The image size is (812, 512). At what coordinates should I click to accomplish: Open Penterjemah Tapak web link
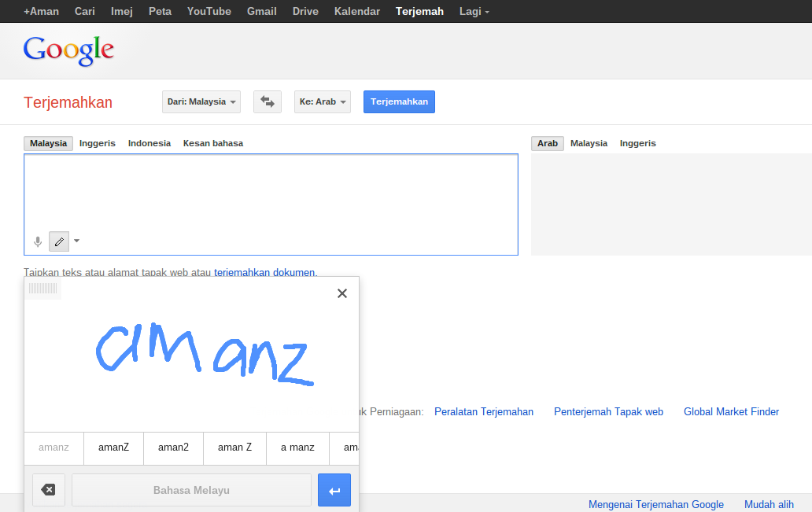point(608,411)
